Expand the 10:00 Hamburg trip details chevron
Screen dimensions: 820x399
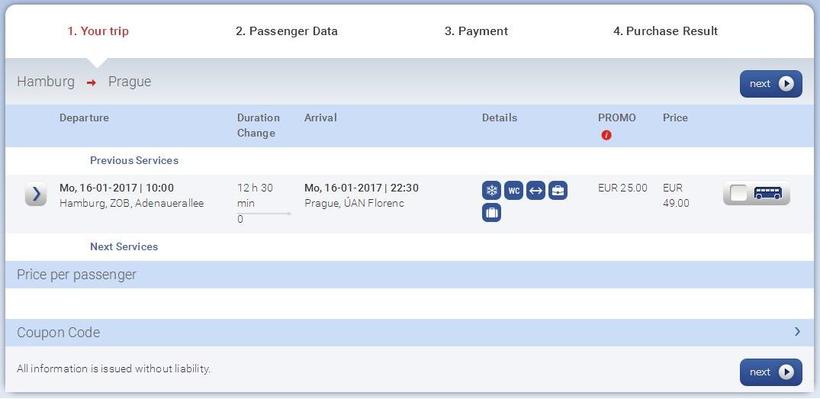pos(36,195)
